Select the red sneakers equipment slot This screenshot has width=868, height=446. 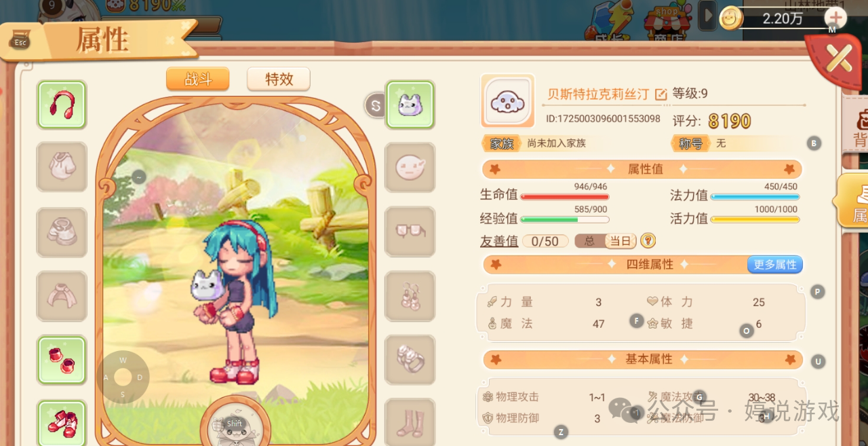[x=62, y=422]
